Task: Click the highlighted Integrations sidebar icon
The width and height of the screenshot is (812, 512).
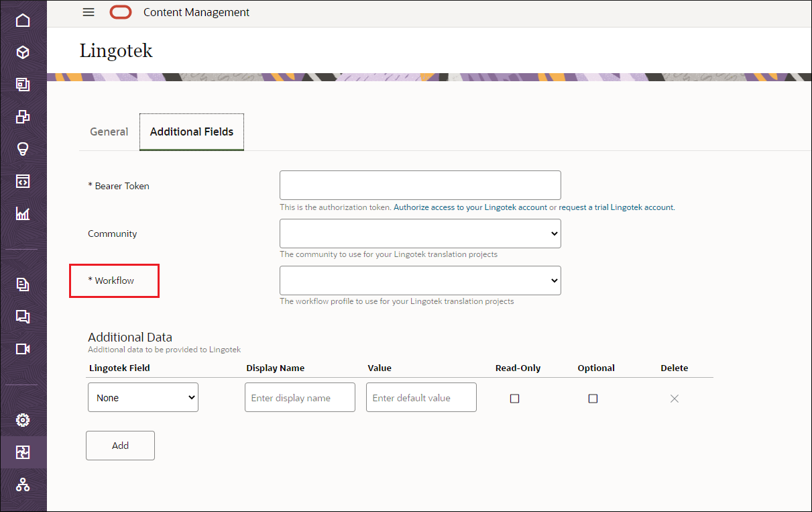Action: pyautogui.click(x=23, y=452)
